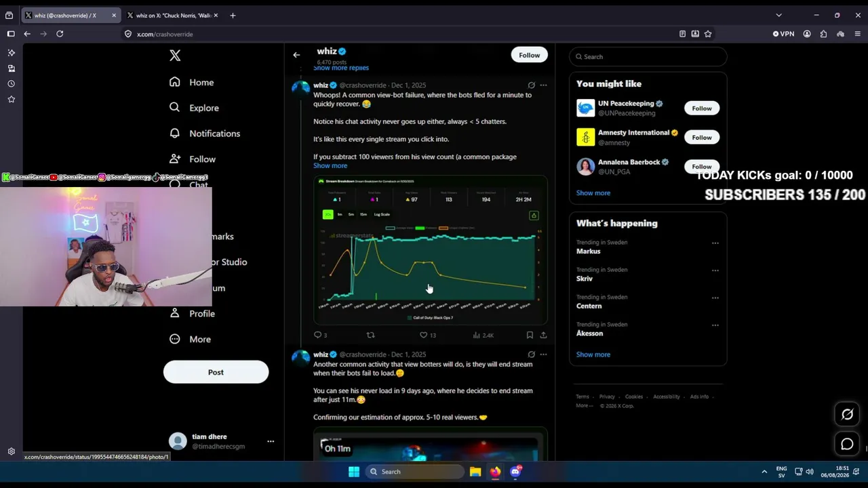Show more suggestions under You might like
Viewport: 868px width, 488px height.
pos(593,193)
